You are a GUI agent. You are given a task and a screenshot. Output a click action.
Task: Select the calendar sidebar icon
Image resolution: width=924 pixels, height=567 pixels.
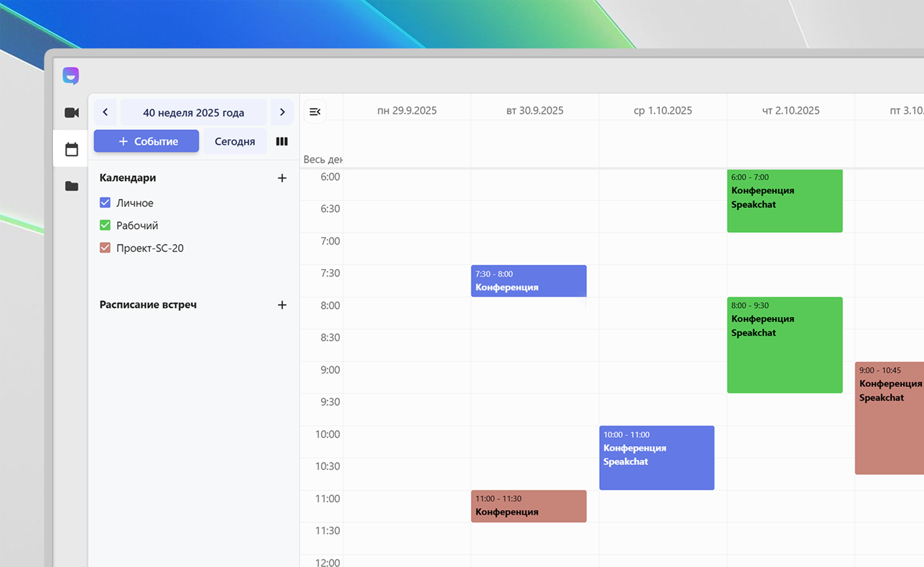tap(71, 149)
